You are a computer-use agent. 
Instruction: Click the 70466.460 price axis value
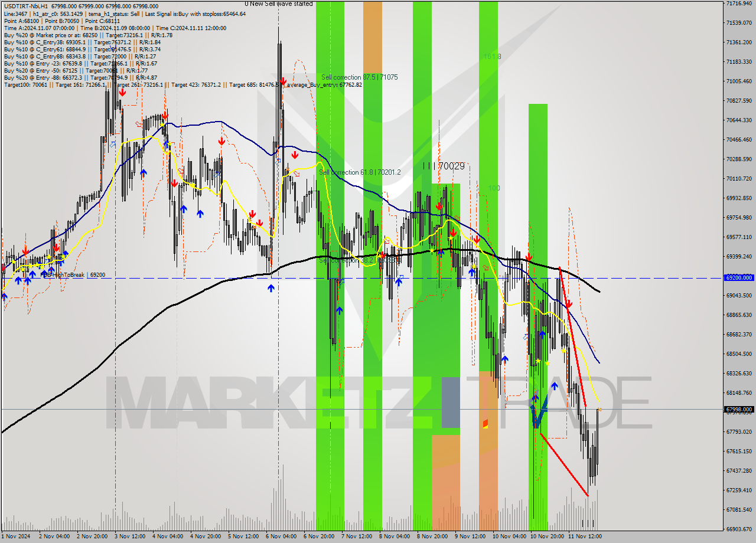[739, 139]
